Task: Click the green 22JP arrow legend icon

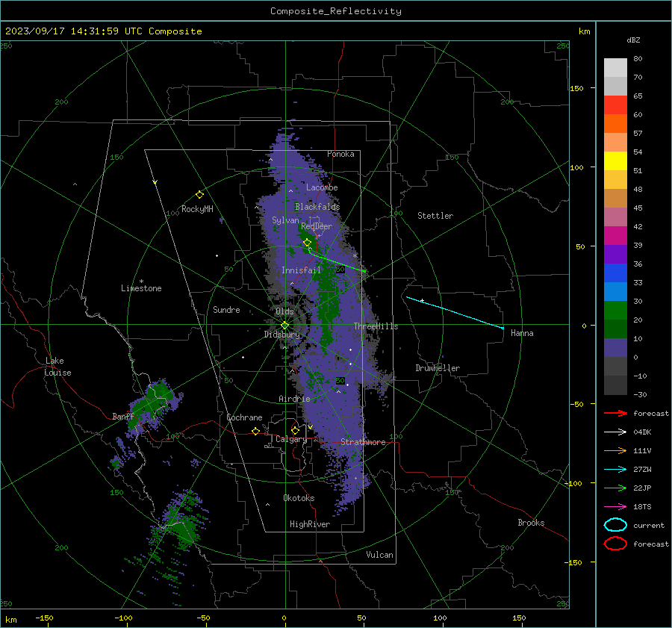Action: [615, 488]
